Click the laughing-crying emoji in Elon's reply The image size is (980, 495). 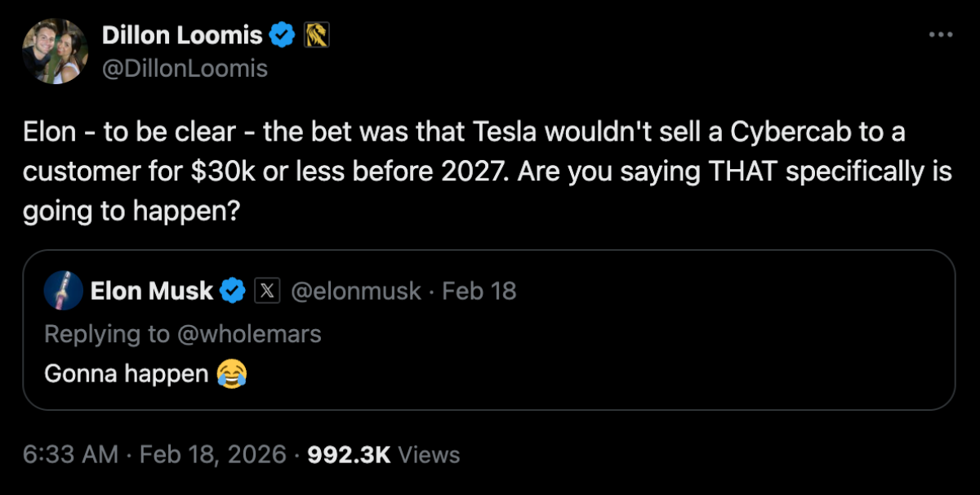(x=231, y=374)
